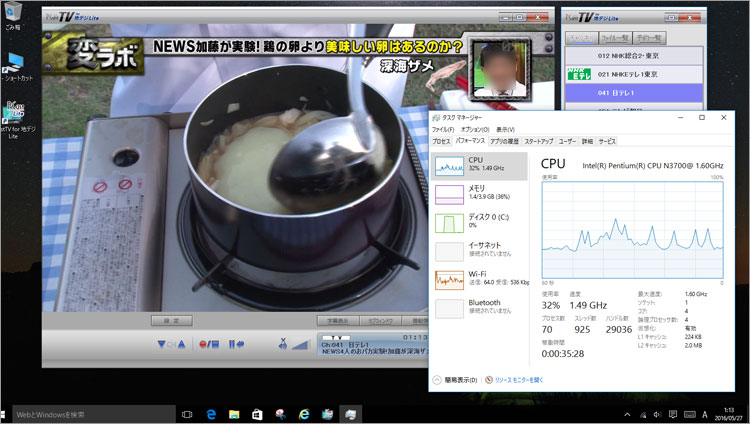The width and height of the screenshot is (750, 424).
Task: Start recording with the red record/stop button
Action: click(209, 344)
